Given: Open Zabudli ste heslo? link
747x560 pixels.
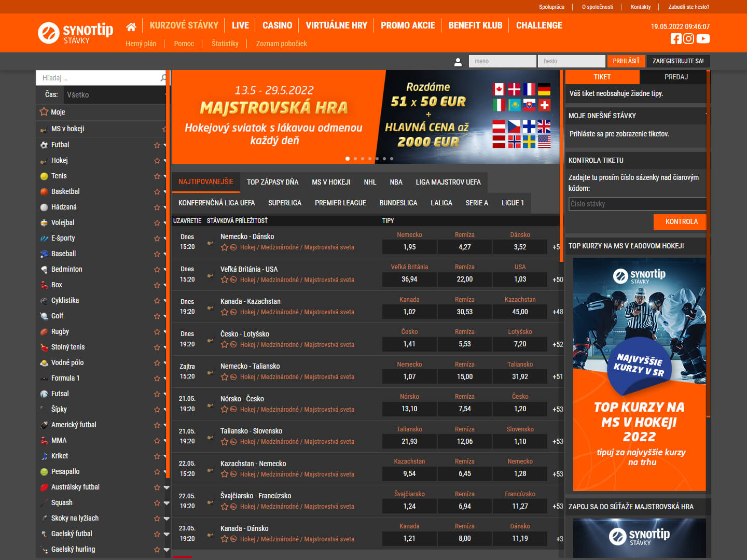Looking at the screenshot, I should (x=688, y=7).
